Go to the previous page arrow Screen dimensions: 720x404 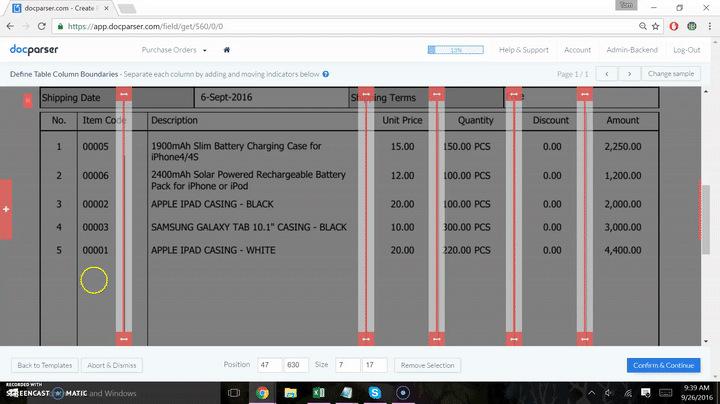pos(606,74)
